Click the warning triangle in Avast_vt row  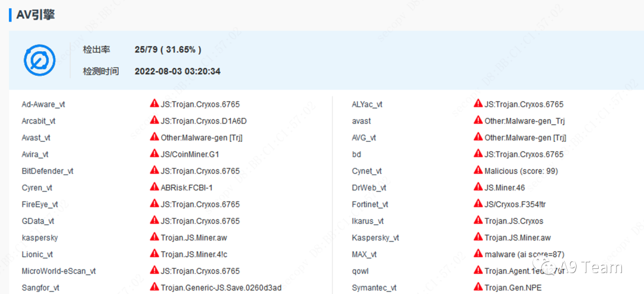coord(154,137)
